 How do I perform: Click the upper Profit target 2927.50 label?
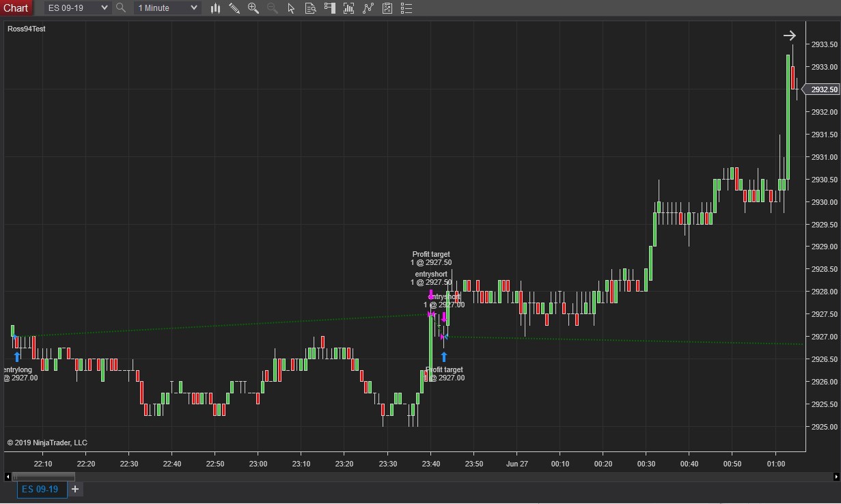tap(431, 258)
